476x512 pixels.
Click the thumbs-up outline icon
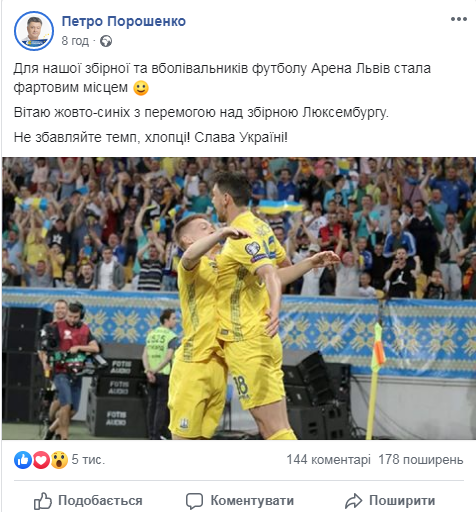click(x=43, y=501)
